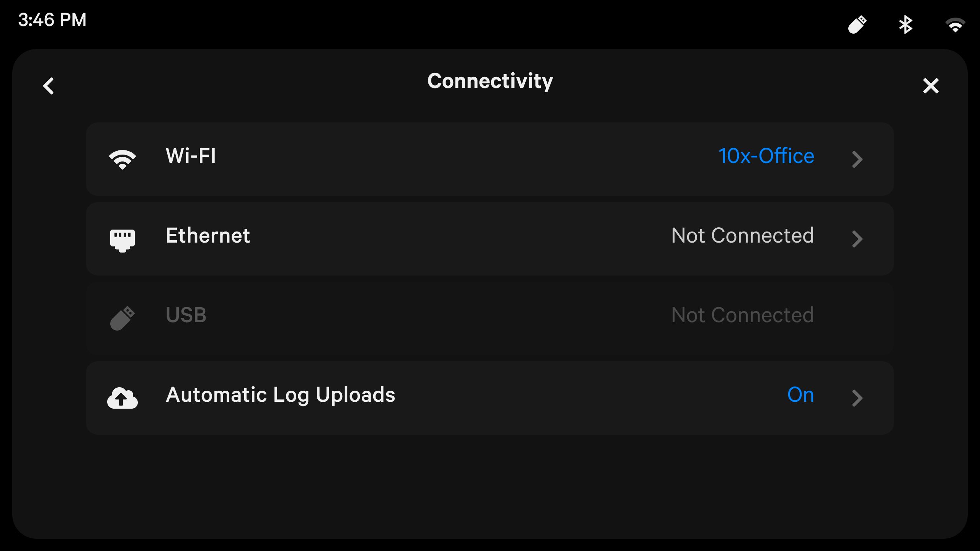The width and height of the screenshot is (980, 551).
Task: Expand the Ethernet row chevron
Action: (857, 239)
